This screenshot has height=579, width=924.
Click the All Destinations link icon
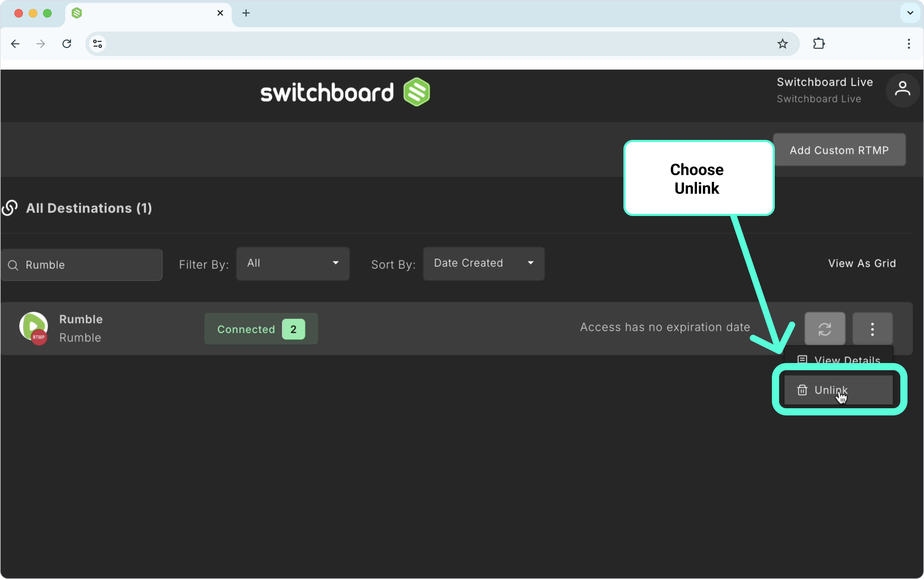coord(9,208)
